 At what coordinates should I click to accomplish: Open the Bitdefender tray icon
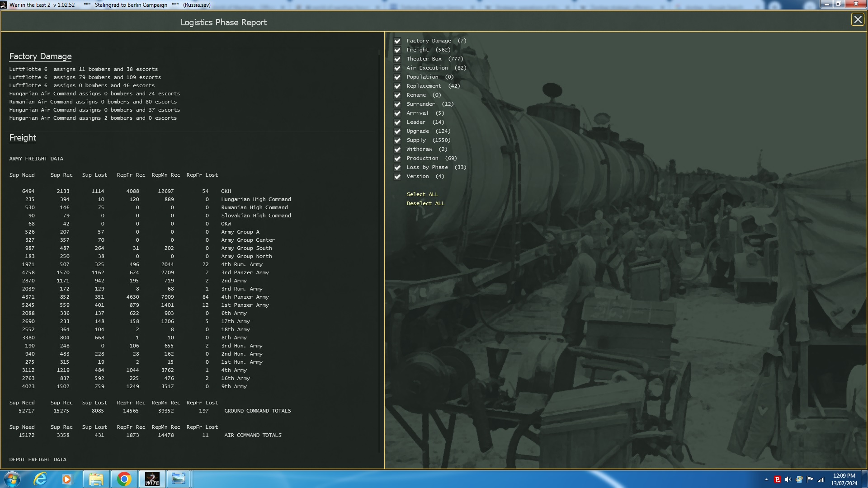778,479
